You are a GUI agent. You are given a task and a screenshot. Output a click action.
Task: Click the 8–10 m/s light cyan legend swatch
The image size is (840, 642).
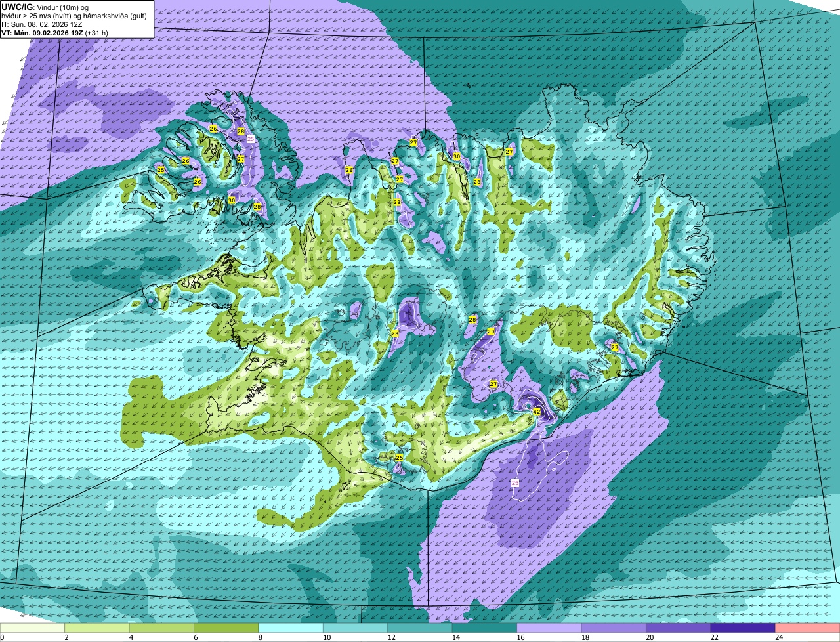point(291,628)
